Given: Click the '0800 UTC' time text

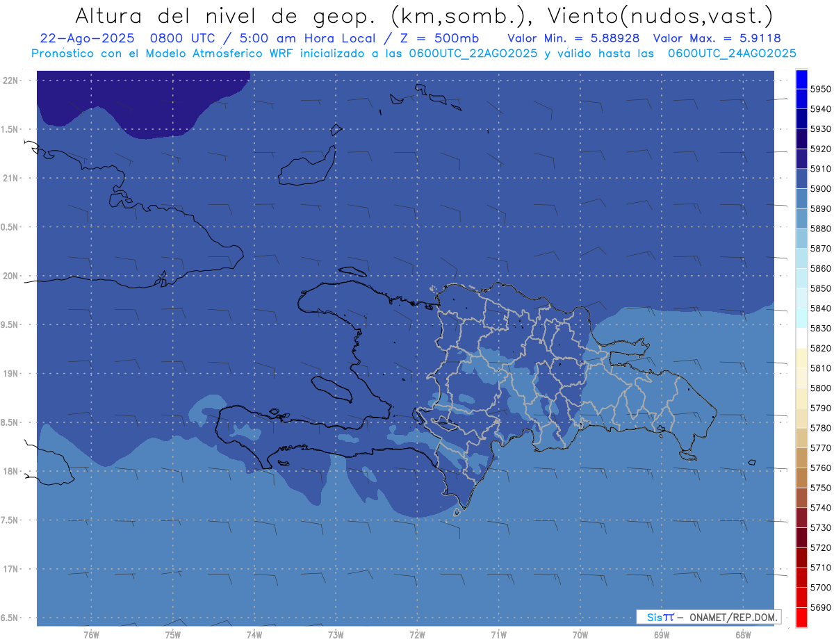Looking at the screenshot, I should 186,38.
